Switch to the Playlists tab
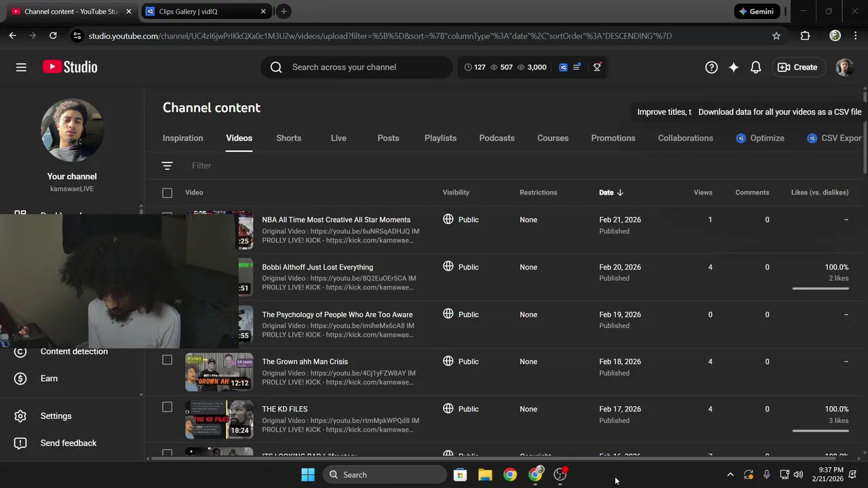868x488 pixels. click(440, 138)
